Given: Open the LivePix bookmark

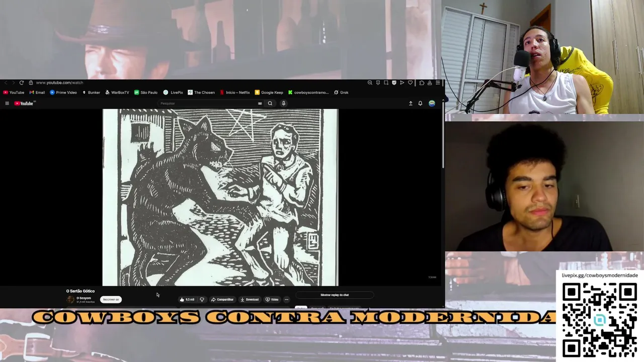Looking at the screenshot, I should click(x=173, y=93).
